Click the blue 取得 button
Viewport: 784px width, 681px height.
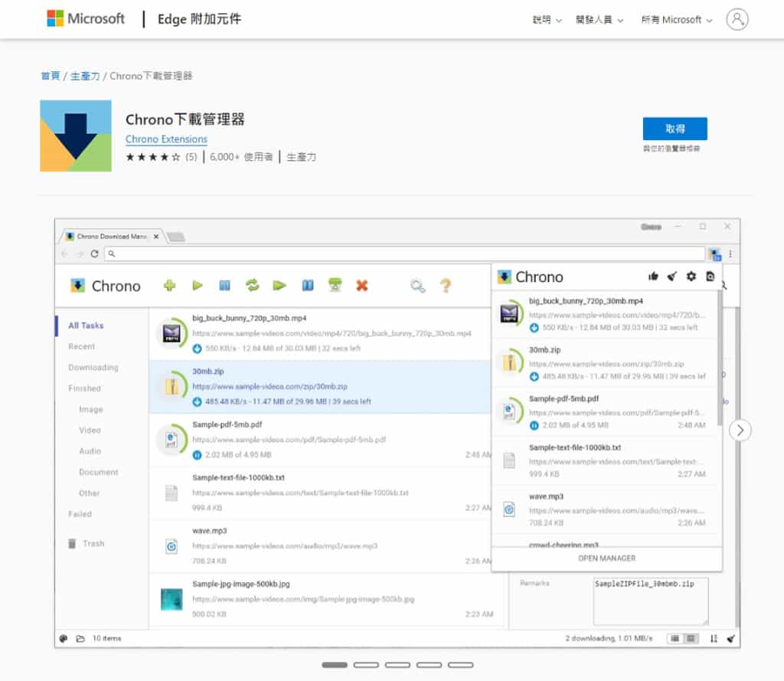pos(675,129)
